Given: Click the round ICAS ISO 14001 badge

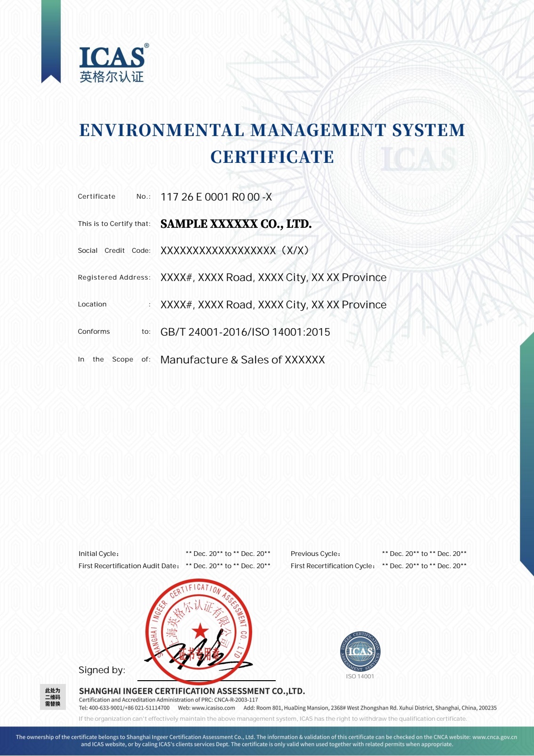Looking at the screenshot, I should 360,651.
